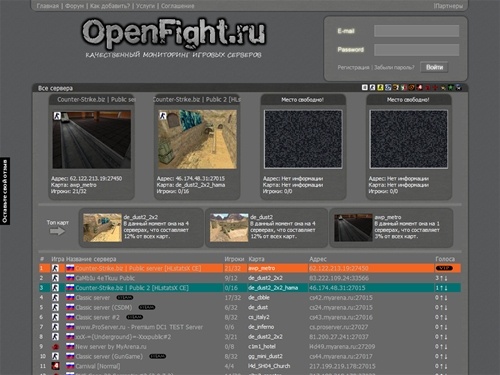Open the Форум menu item
Image resolution: width=500 pixels, height=375 pixels.
click(74, 6)
